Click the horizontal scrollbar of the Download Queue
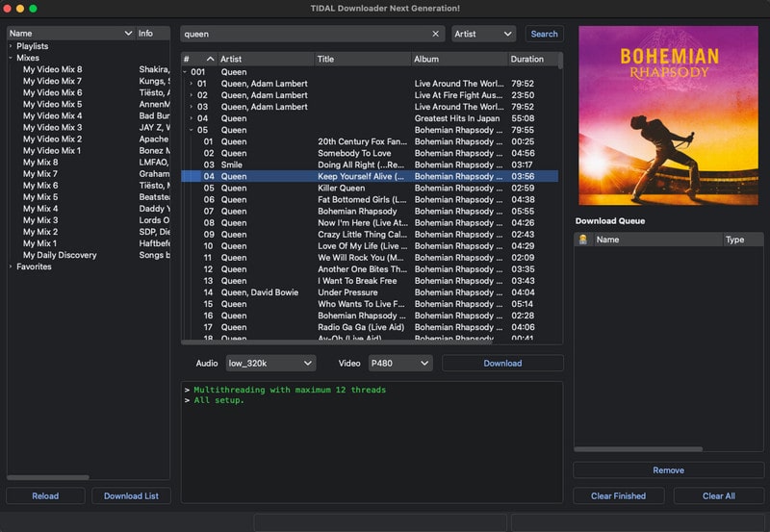This screenshot has width=770, height=532. (639, 448)
